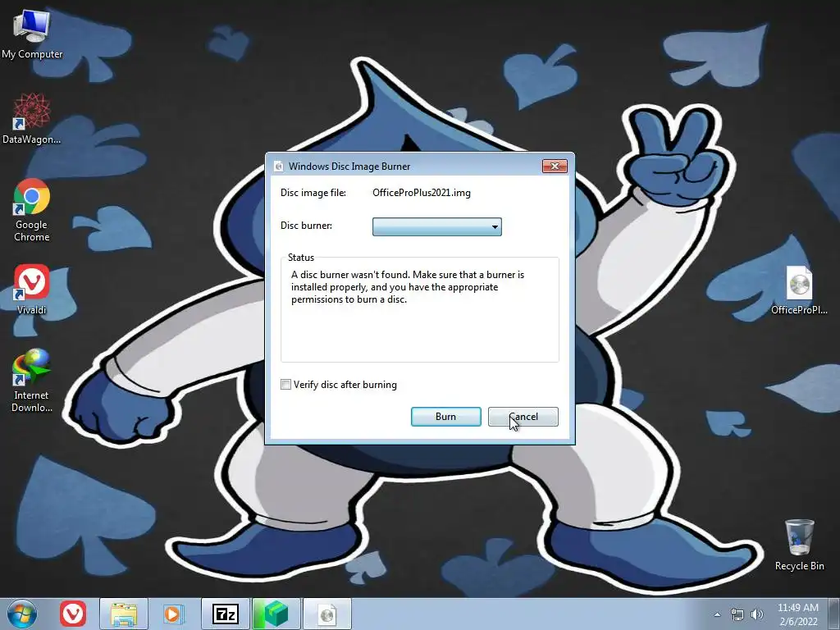Click Vivaldi icon in taskbar
Image resolution: width=840 pixels, height=630 pixels.
tap(73, 614)
